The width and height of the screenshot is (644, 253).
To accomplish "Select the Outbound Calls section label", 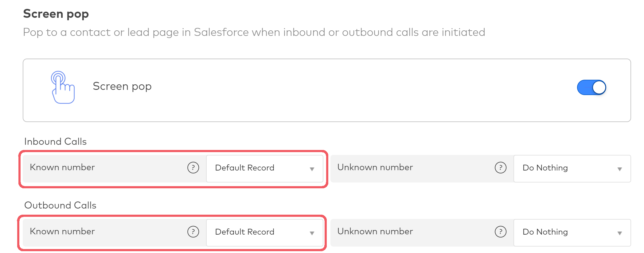I will point(60,205).
